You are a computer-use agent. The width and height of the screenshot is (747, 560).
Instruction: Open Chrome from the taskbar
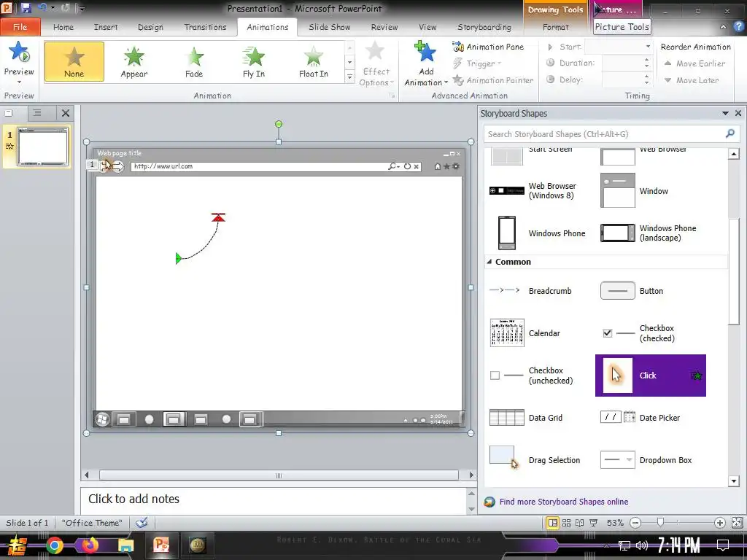[54, 545]
